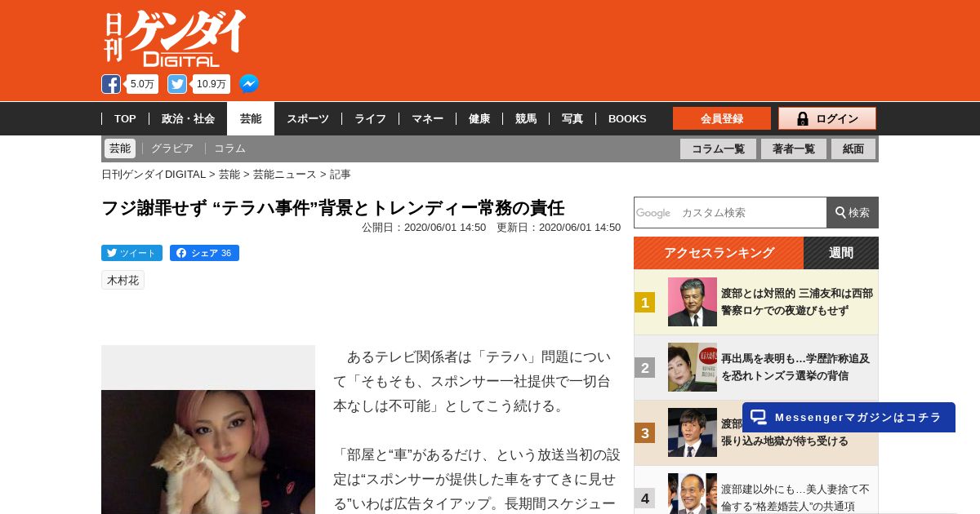Click the 木村花 tag

coord(123,280)
